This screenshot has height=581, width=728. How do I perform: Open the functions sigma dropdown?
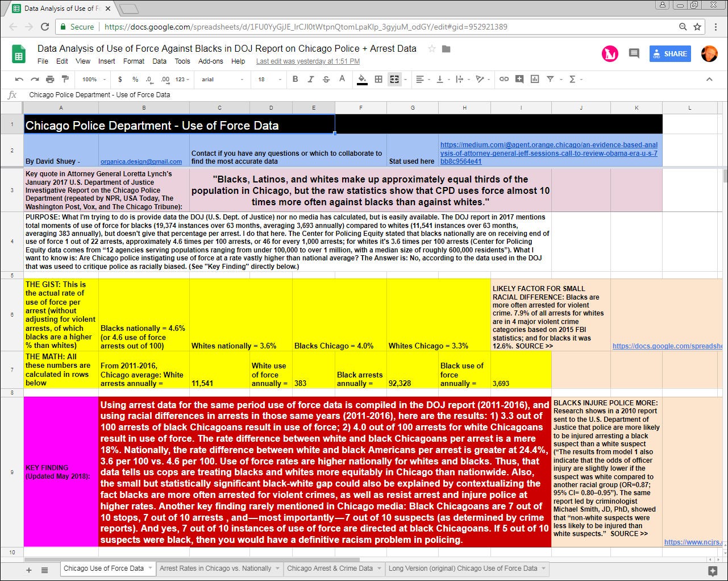click(x=576, y=79)
